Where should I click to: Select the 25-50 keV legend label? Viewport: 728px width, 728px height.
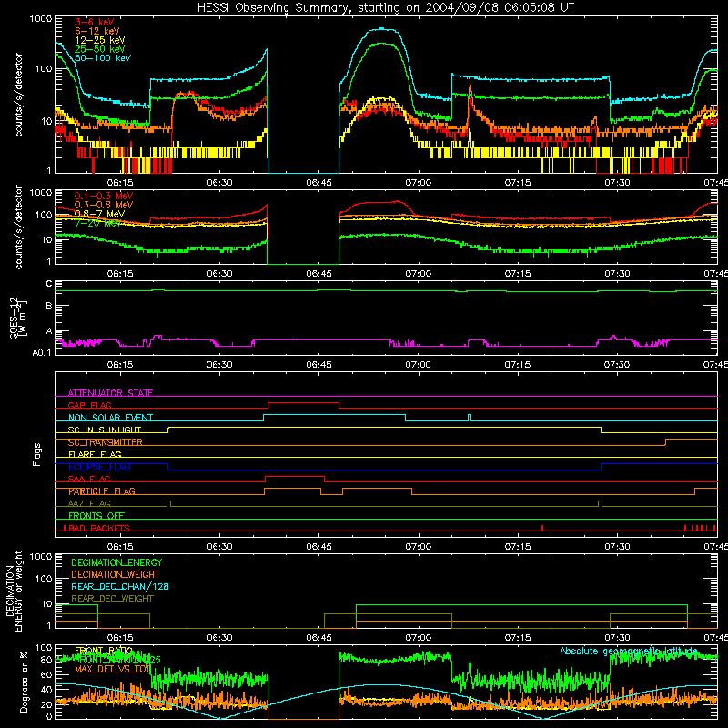point(100,49)
